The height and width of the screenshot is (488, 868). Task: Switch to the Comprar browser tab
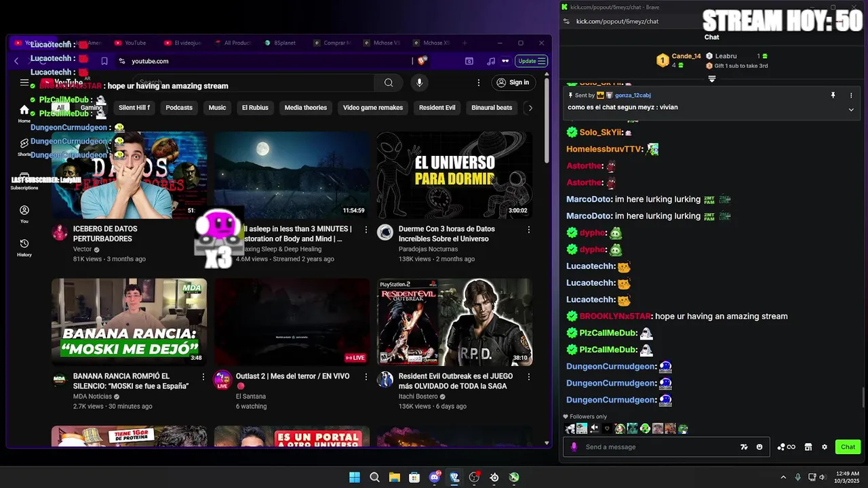tap(332, 43)
